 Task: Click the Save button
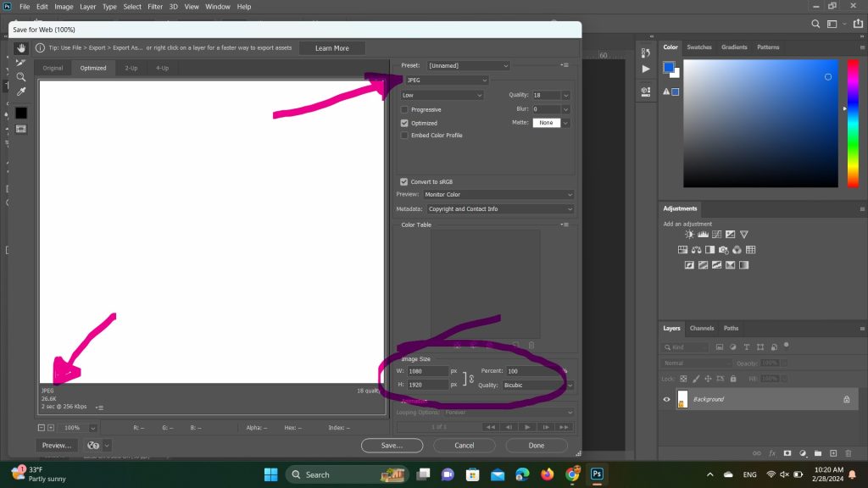point(391,445)
